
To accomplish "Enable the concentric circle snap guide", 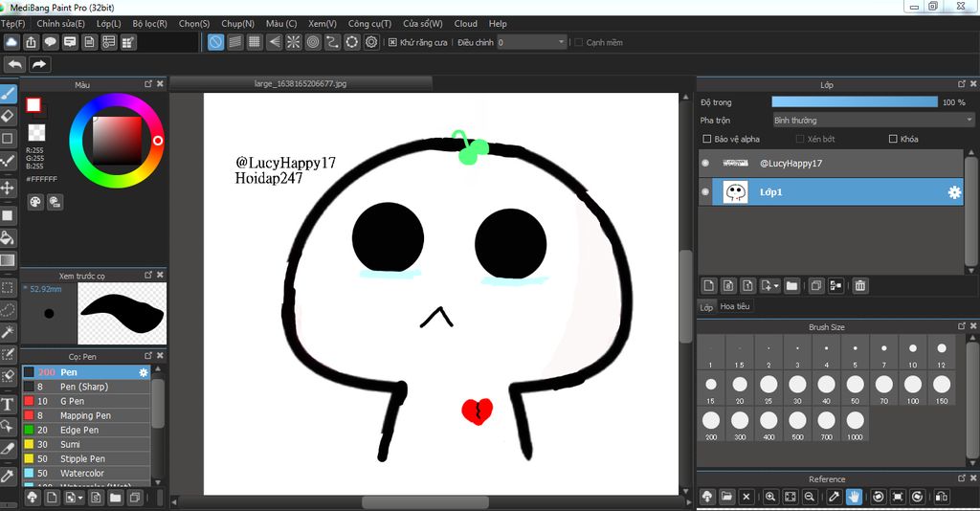I will 313,42.
